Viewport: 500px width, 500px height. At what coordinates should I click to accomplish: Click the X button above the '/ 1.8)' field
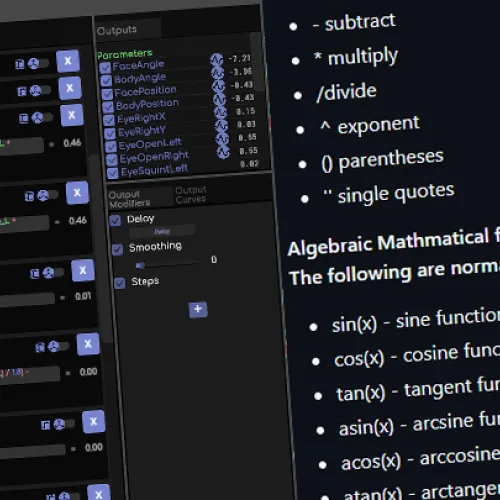88,344
